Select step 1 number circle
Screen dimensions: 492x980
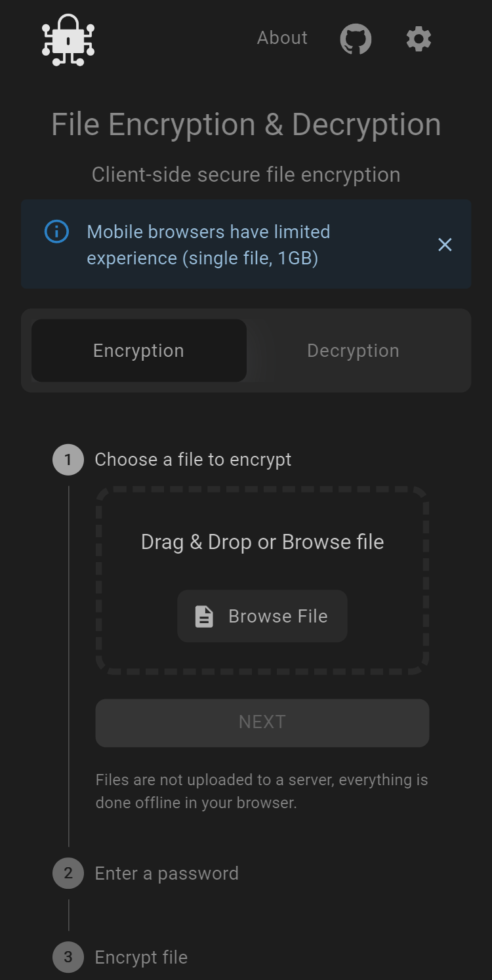click(68, 460)
